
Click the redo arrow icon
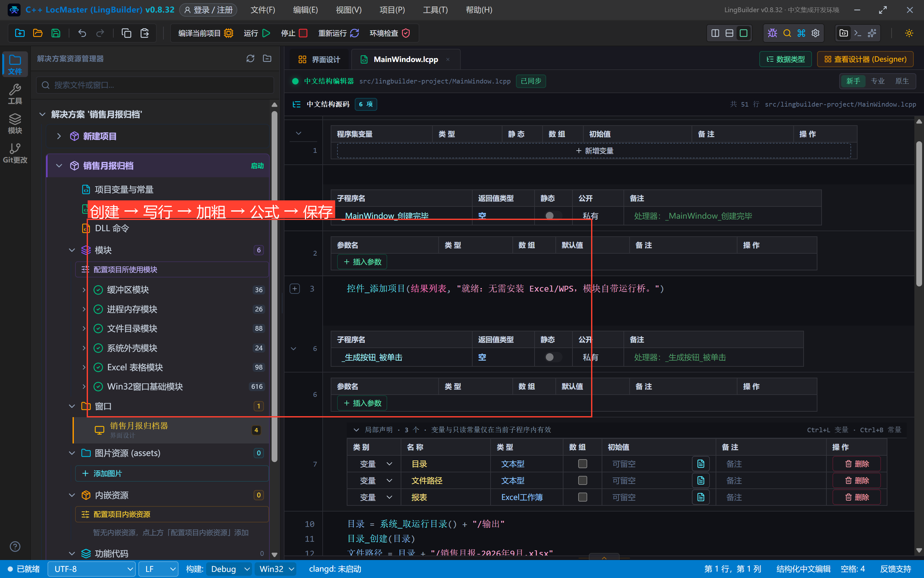pos(100,33)
